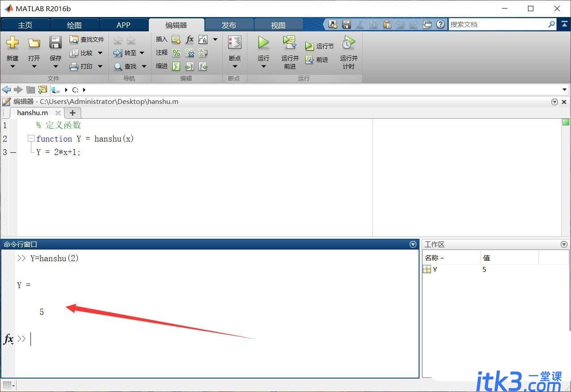Click the Breakpoints (断点) icon
This screenshot has width=571, height=392.
pyautogui.click(x=235, y=42)
